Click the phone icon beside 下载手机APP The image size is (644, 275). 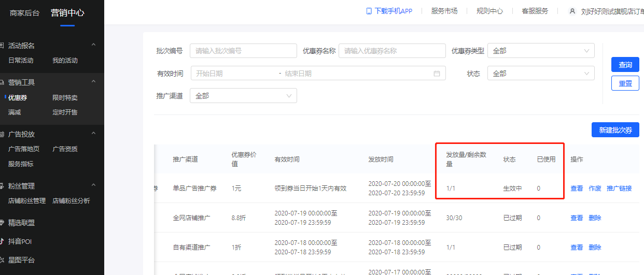click(x=369, y=11)
